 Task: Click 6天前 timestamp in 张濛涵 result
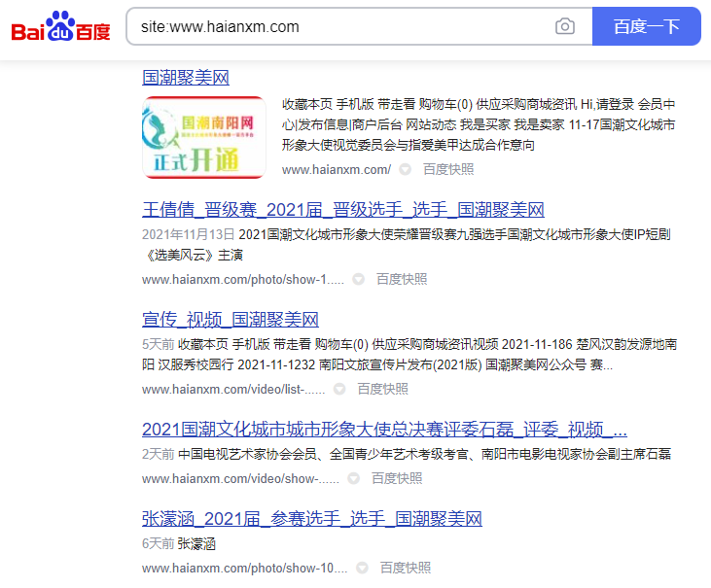pos(158,543)
